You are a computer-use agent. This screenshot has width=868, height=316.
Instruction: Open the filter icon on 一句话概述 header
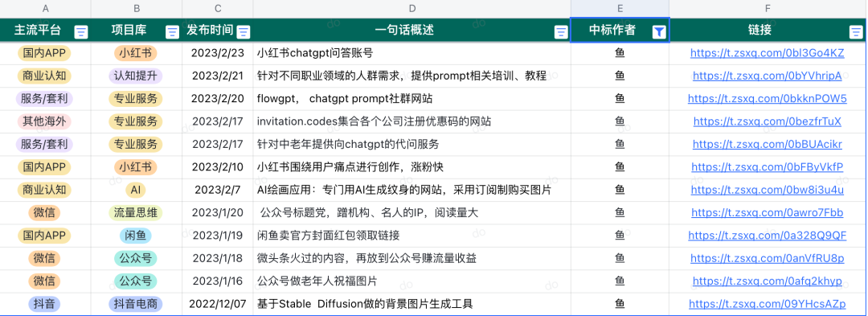coord(561,31)
